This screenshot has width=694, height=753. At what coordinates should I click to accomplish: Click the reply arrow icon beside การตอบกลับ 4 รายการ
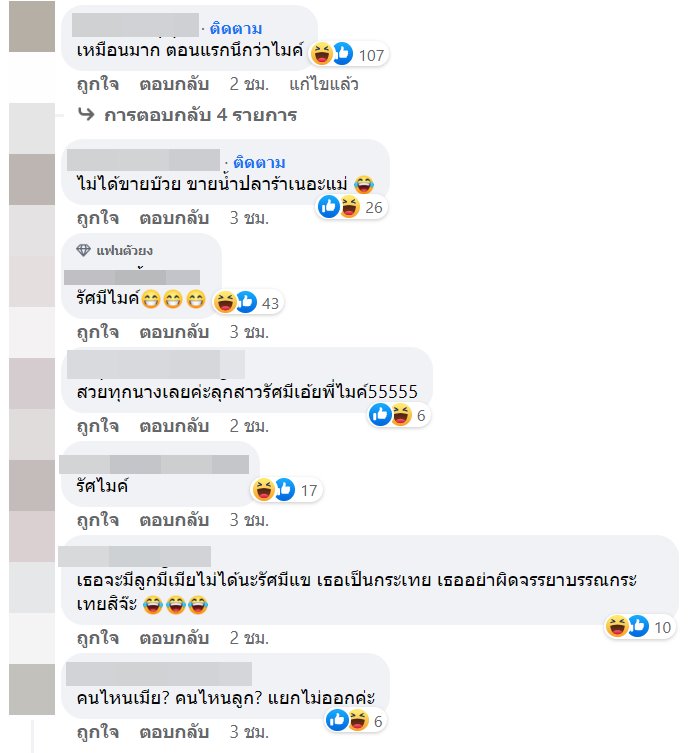pos(86,114)
